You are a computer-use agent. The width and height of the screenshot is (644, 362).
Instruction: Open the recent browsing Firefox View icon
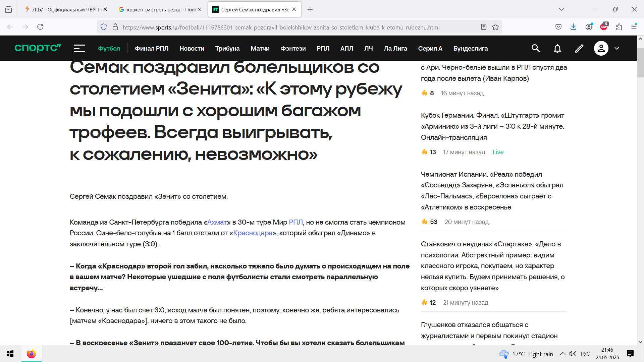point(8,9)
